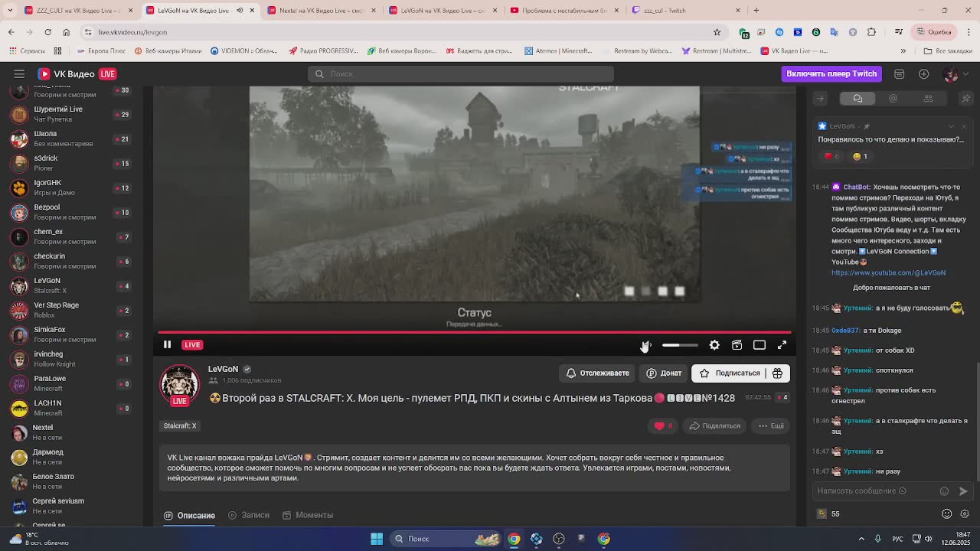The height and width of the screenshot is (551, 980).
Task: Open Chrome from the taskbar
Action: pos(514,539)
